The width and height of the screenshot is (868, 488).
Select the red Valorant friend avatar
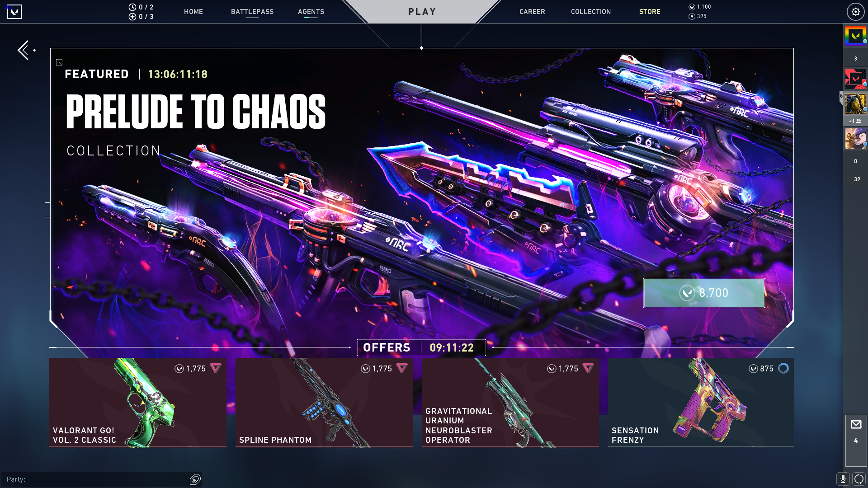click(x=855, y=79)
